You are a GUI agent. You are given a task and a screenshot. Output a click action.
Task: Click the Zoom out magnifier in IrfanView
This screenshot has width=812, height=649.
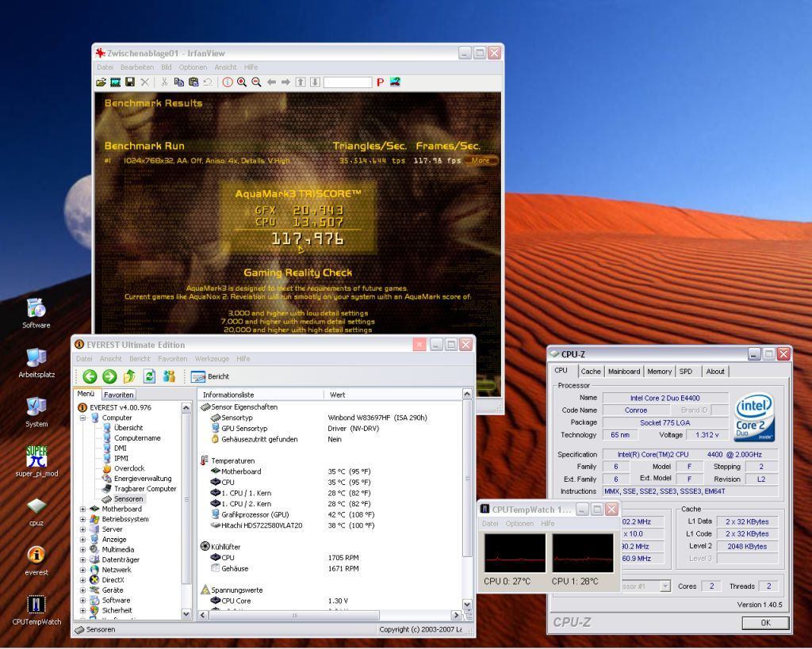(x=256, y=82)
